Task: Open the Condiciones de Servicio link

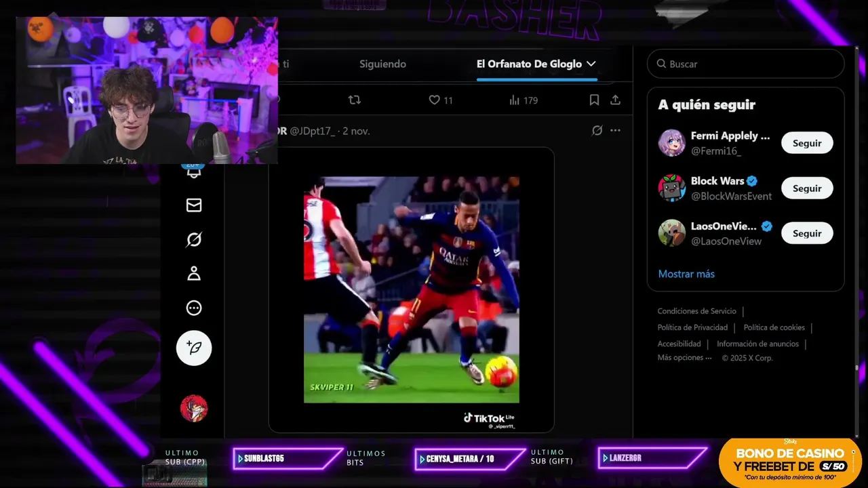Action: click(x=696, y=311)
